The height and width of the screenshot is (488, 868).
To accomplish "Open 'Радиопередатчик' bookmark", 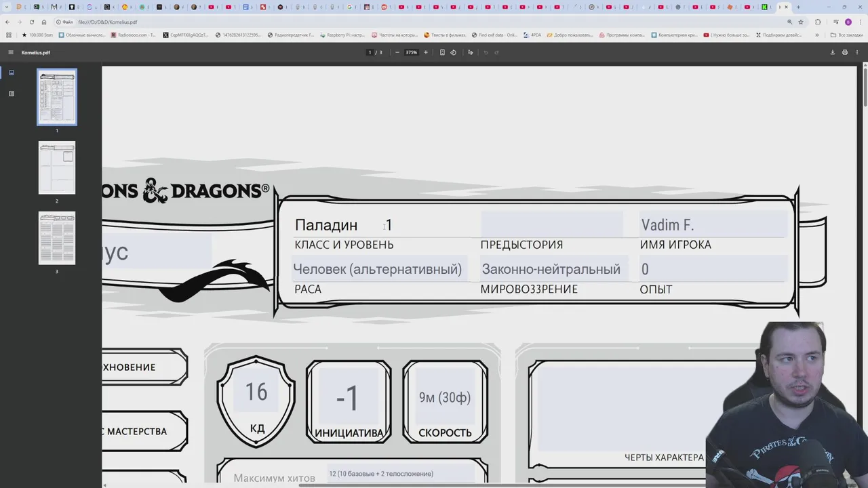I will point(290,35).
